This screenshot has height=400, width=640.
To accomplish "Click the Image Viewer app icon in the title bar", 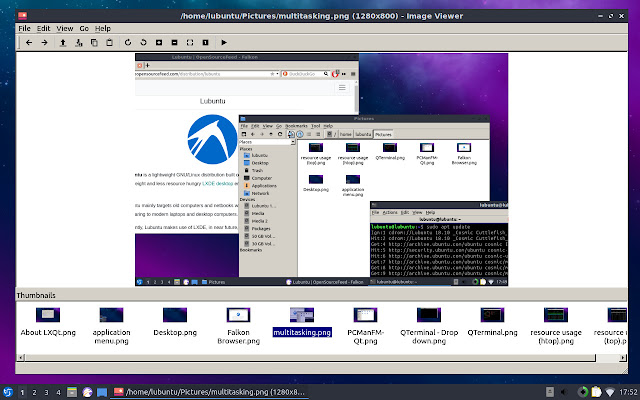I will tap(22, 16).
